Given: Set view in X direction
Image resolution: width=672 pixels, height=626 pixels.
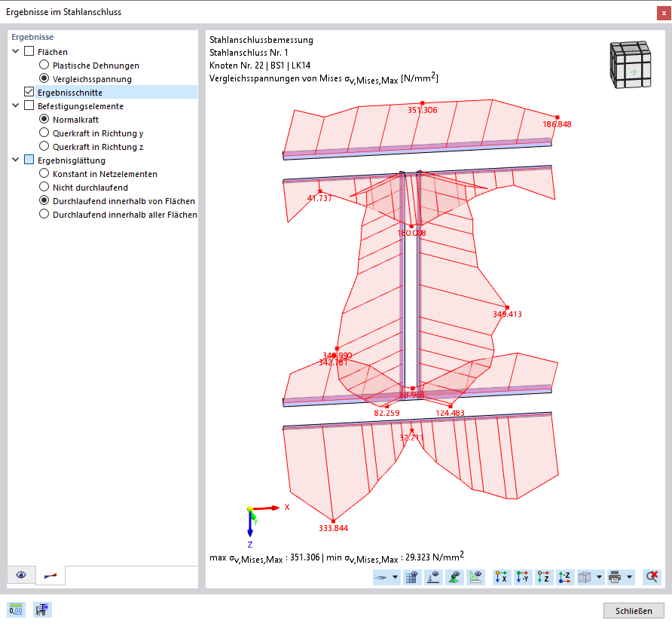Looking at the screenshot, I should [x=502, y=577].
